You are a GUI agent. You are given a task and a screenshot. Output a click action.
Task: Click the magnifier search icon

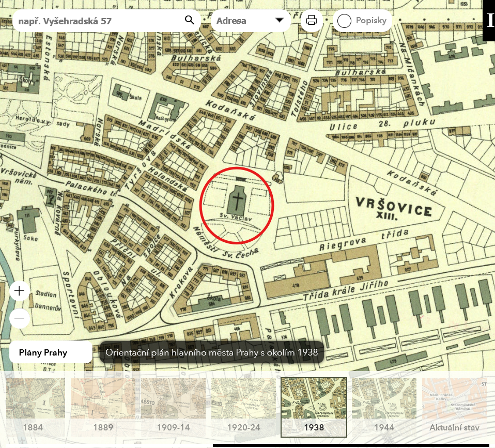tap(190, 21)
